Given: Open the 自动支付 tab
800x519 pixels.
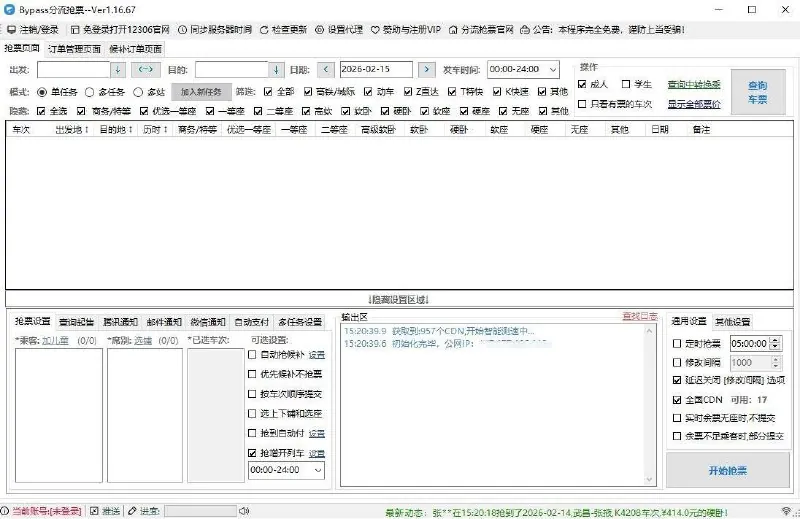Looking at the screenshot, I should pos(252,322).
